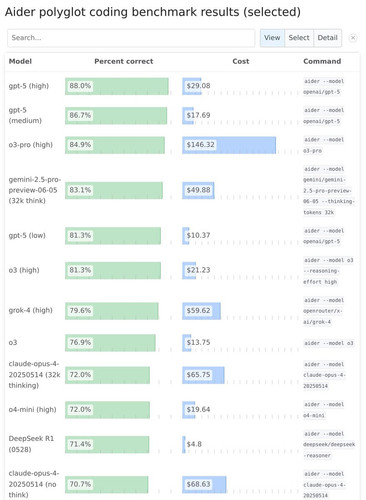This screenshot has width=366, height=500.
Task: Switch to Select mode
Action: click(299, 38)
